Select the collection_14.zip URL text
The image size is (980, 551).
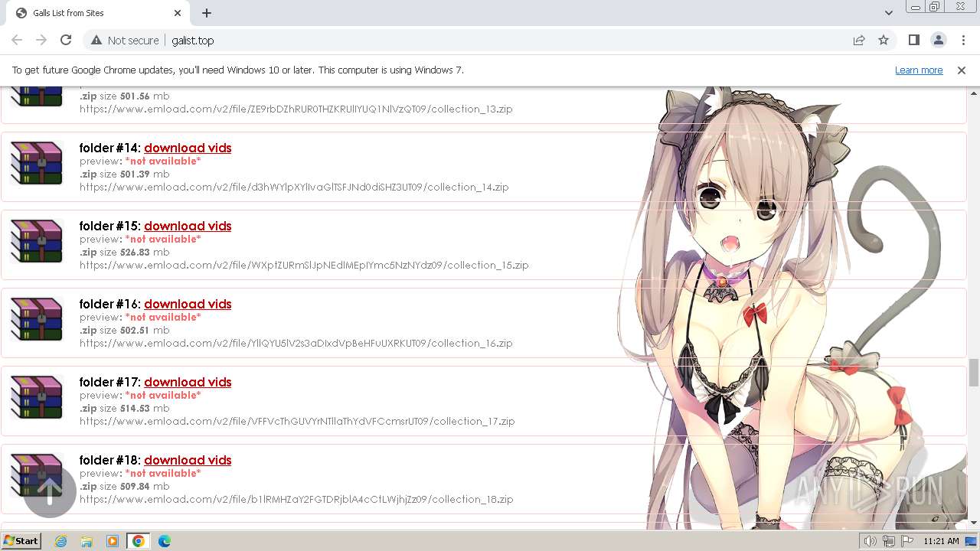coord(294,187)
